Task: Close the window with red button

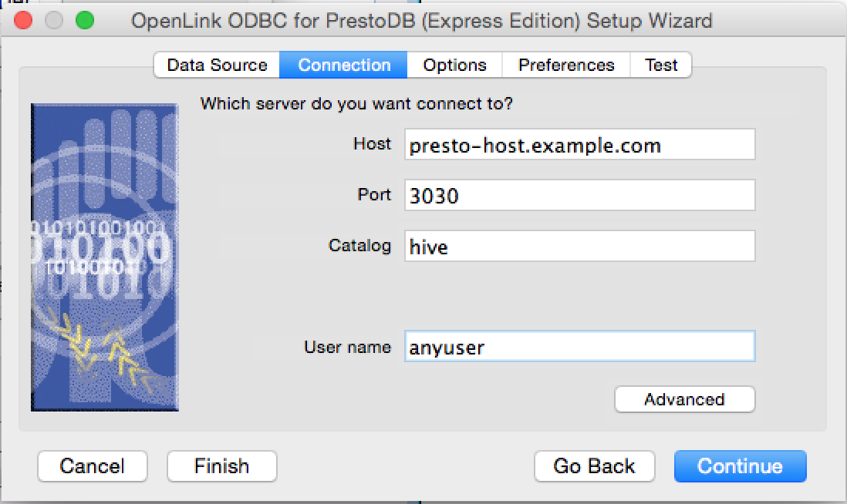Action: coord(23,21)
